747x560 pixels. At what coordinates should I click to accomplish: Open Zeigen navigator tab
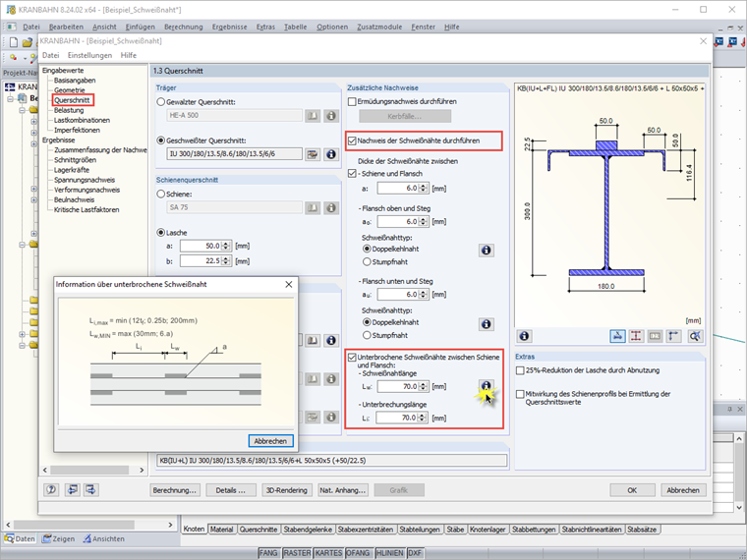pyautogui.click(x=58, y=538)
